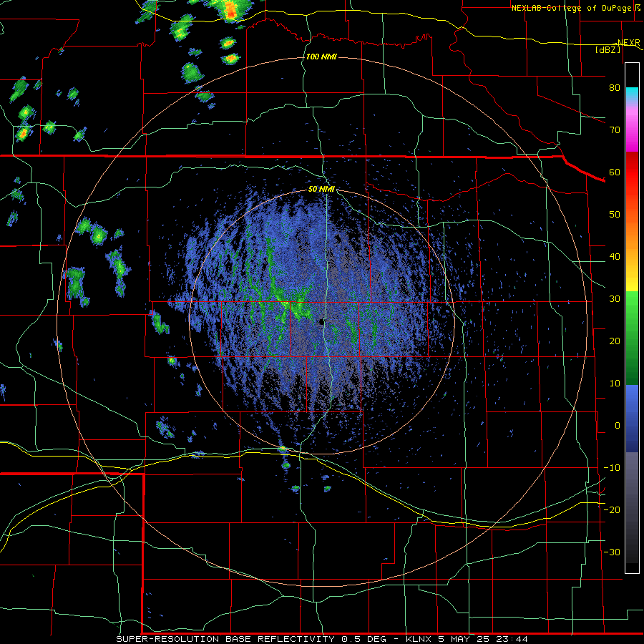Image resolution: width=644 pixels, height=644 pixels.
Task: Click the '100 NMI' range ring label
Action: click(321, 57)
